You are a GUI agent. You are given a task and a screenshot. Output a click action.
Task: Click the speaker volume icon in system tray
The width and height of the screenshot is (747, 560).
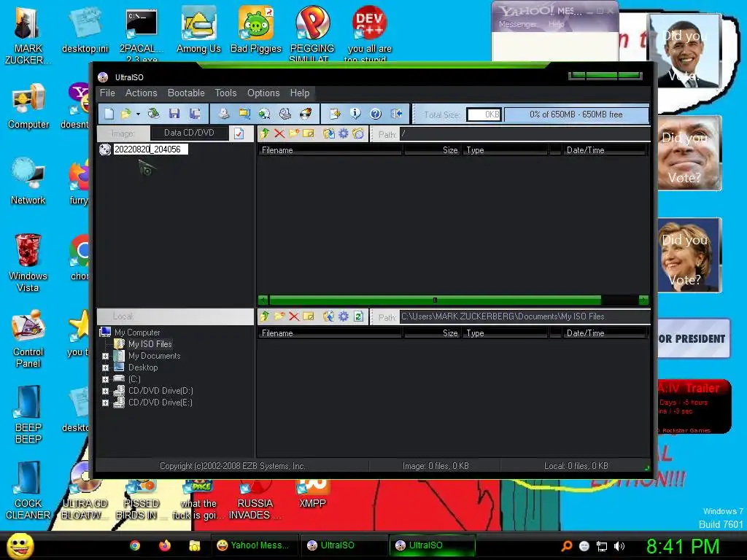(x=619, y=546)
